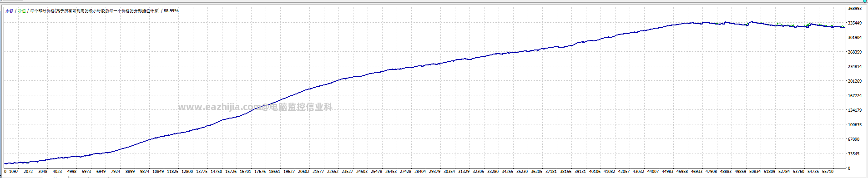Click the 9874 x-axis label
Viewport: 868px width, 178px height.
(x=145, y=172)
